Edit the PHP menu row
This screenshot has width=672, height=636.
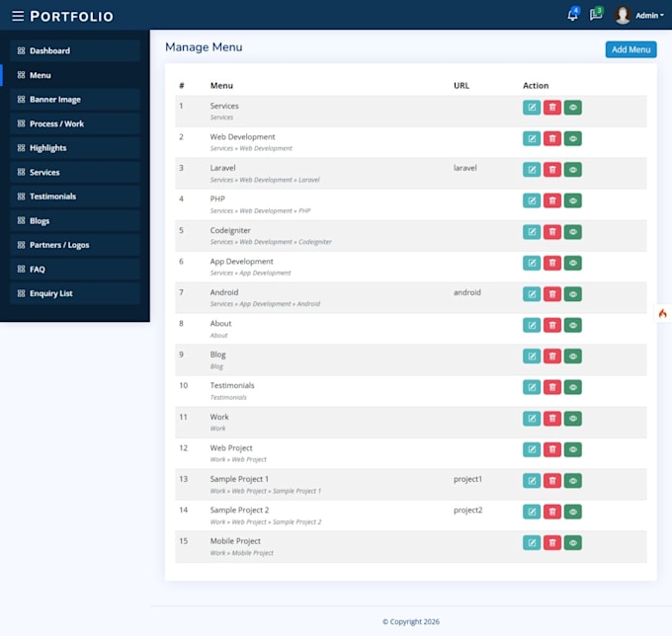click(x=532, y=200)
